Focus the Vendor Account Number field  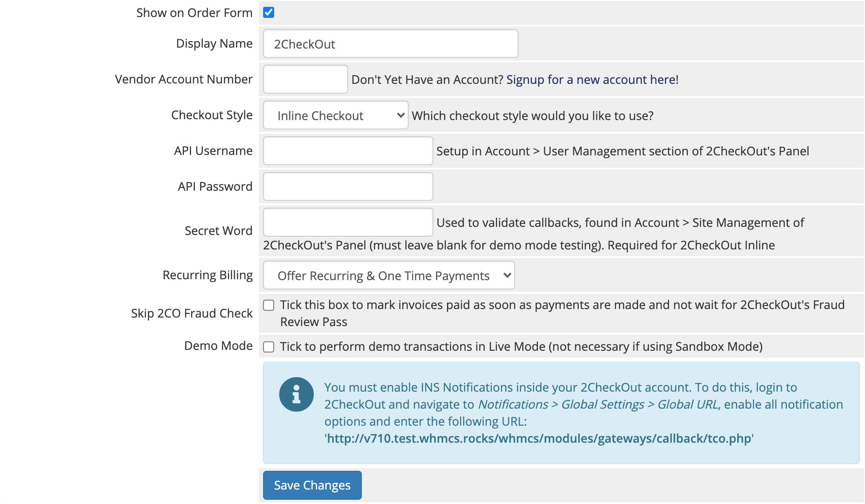305,79
